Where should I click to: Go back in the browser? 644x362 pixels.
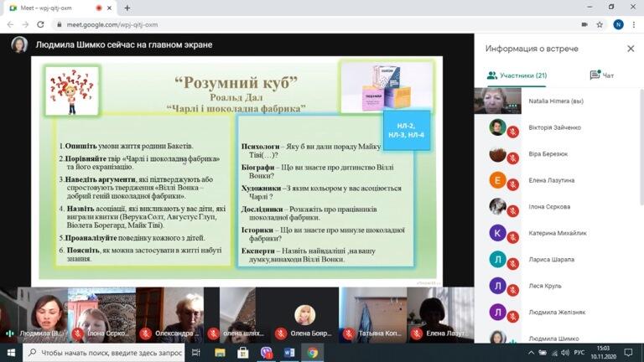pyautogui.click(x=10, y=24)
